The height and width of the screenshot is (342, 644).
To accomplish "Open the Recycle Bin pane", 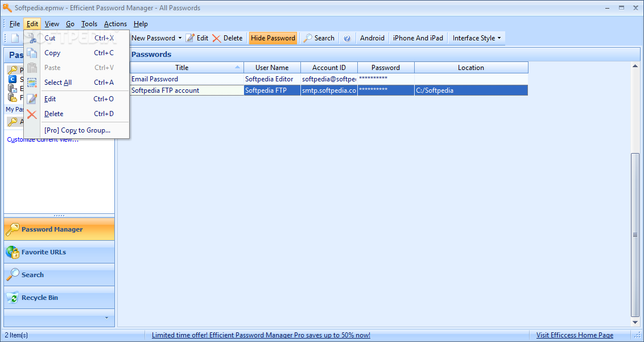I will pyautogui.click(x=59, y=298).
